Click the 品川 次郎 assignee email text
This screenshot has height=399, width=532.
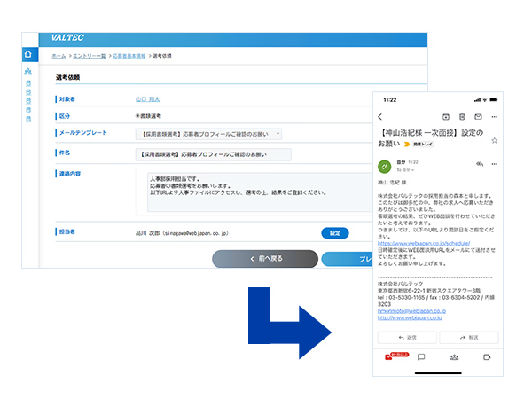(182, 233)
